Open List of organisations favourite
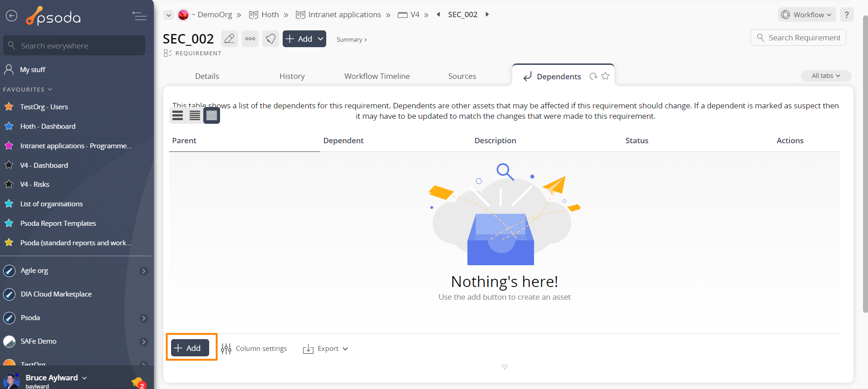Screen dimensions: 868x389 [51, 204]
